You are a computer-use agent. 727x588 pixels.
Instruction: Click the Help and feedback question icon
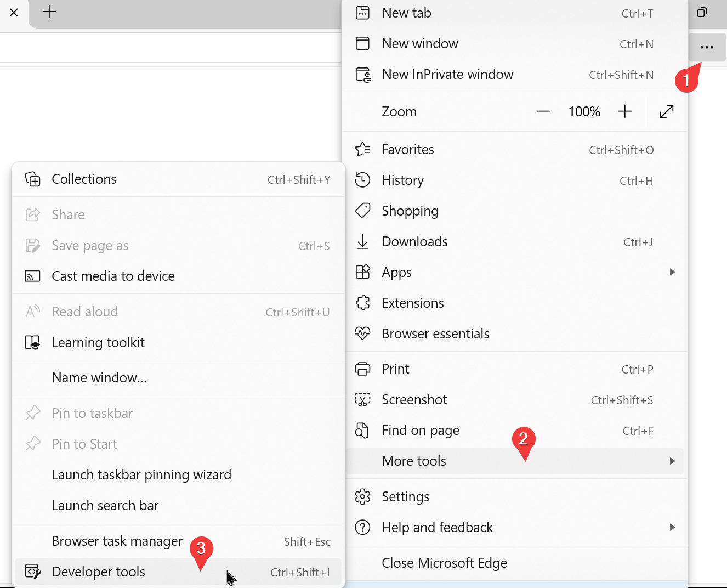pos(362,527)
